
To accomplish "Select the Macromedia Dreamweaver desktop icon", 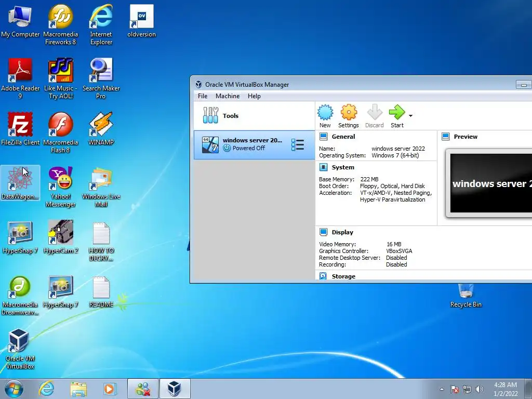I will point(20,295).
